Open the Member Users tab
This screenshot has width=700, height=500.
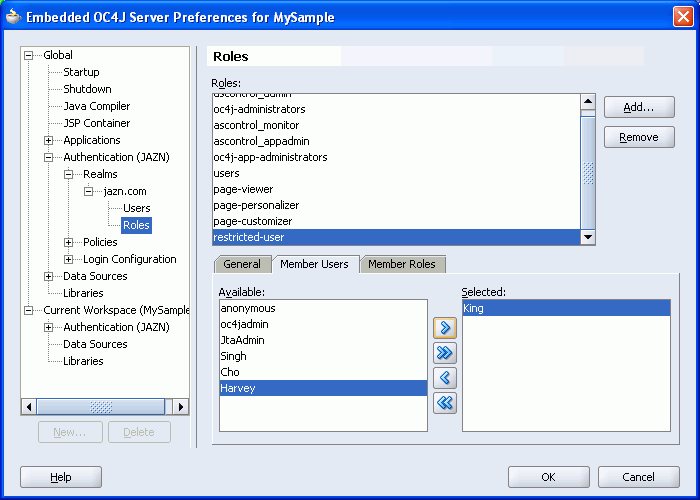(314, 264)
